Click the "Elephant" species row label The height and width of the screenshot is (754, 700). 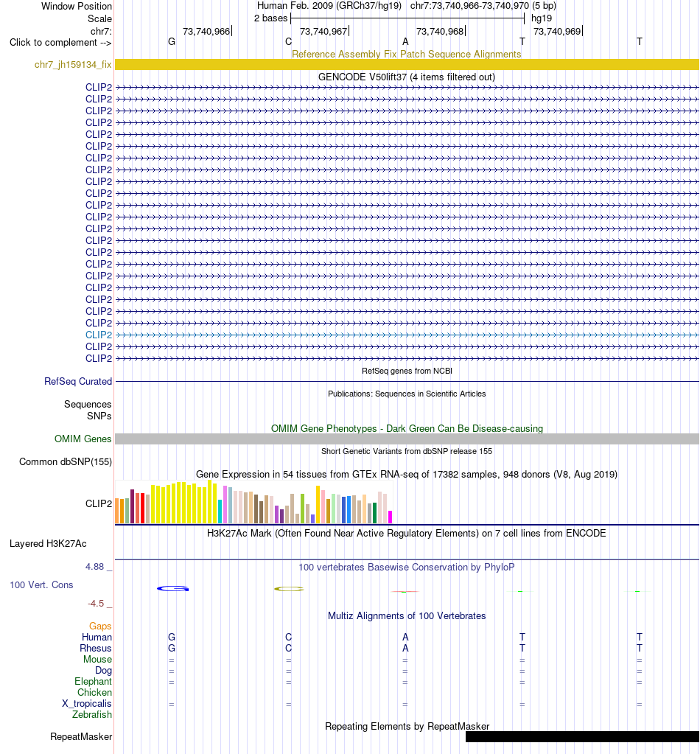(x=94, y=681)
